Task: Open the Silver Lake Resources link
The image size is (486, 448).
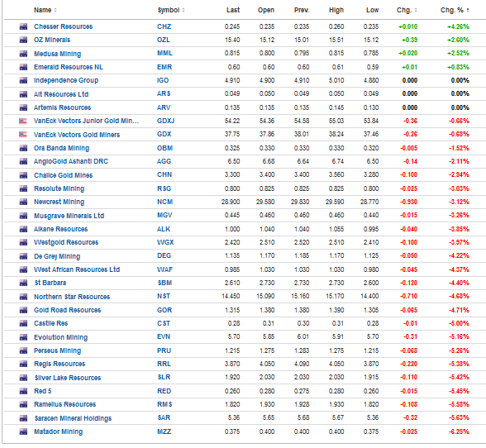Action: coord(68,378)
